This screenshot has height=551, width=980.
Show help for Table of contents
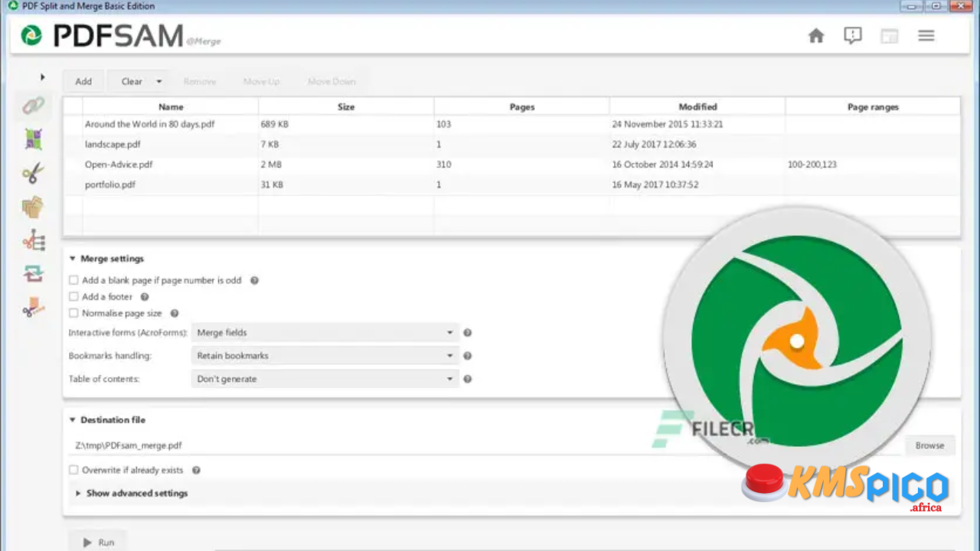pos(467,379)
